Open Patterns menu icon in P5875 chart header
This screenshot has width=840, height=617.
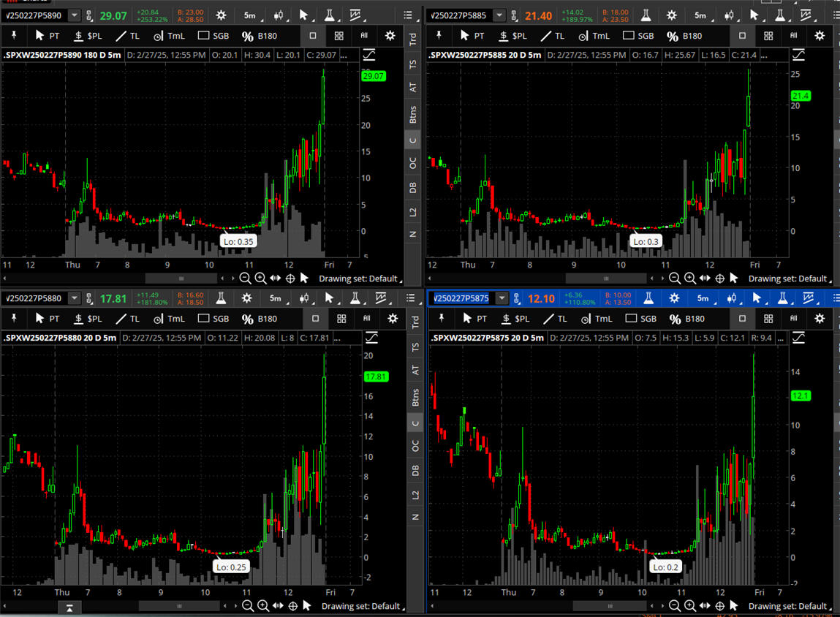click(809, 298)
